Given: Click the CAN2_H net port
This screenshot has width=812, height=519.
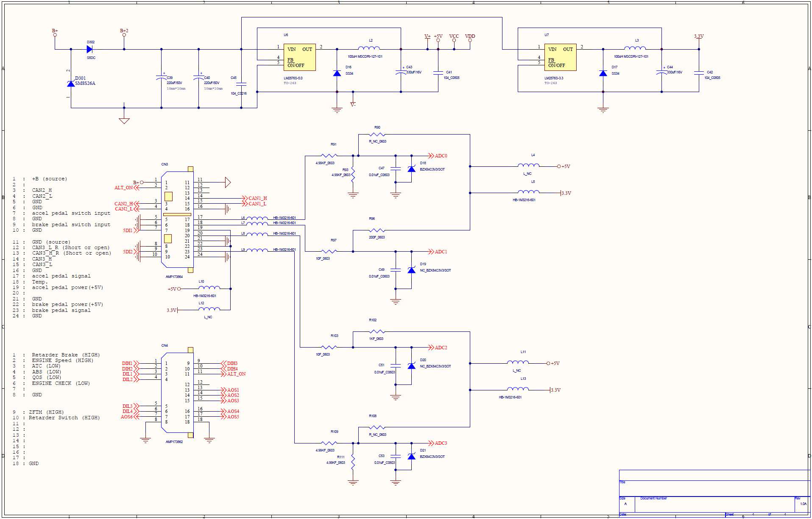Looking at the screenshot, I should click(x=126, y=204).
